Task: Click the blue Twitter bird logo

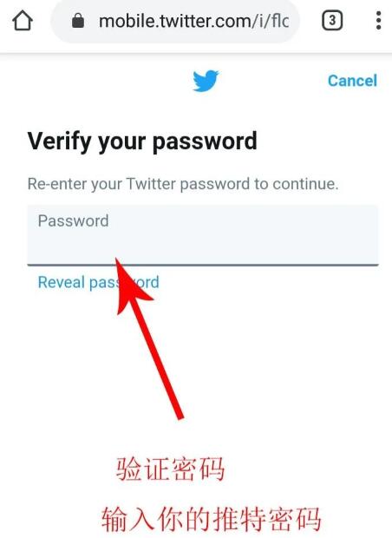Action: pos(206,81)
